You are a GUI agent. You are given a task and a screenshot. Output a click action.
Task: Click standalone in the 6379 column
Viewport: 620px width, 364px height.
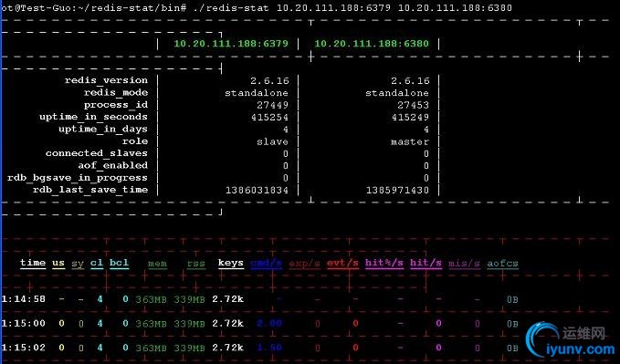pos(257,93)
